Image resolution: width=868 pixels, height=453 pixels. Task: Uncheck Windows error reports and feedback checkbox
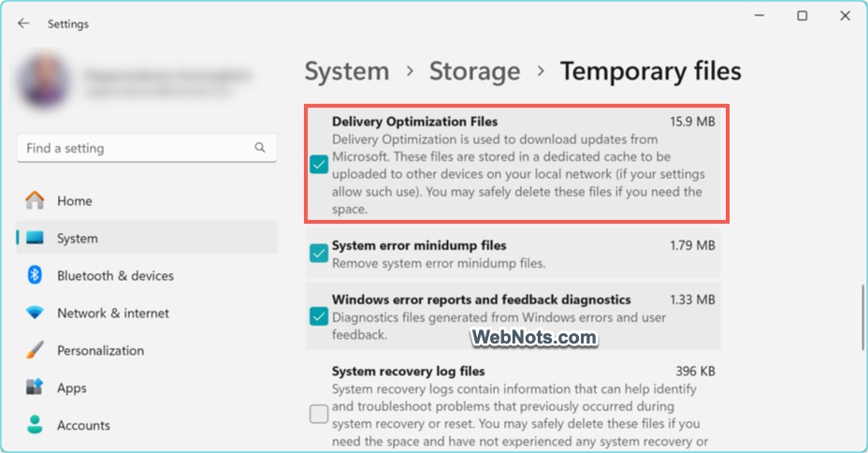coord(319,316)
